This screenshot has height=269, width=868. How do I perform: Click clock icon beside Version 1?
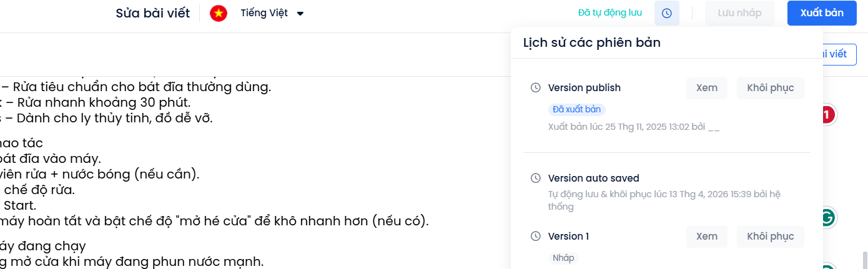point(535,237)
